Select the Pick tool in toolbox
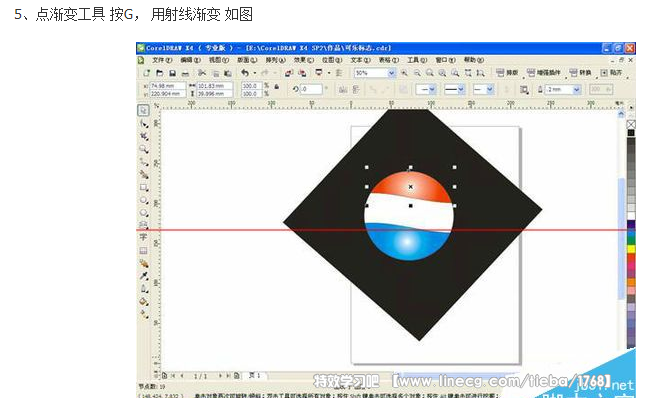Image resolution: width=645 pixels, height=398 pixels. [x=143, y=110]
